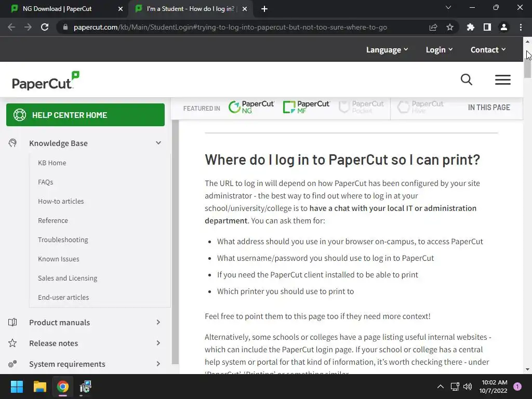This screenshot has width=532, height=399.
Task: Click the page scrollbar up arrow
Action: pyautogui.click(x=527, y=42)
